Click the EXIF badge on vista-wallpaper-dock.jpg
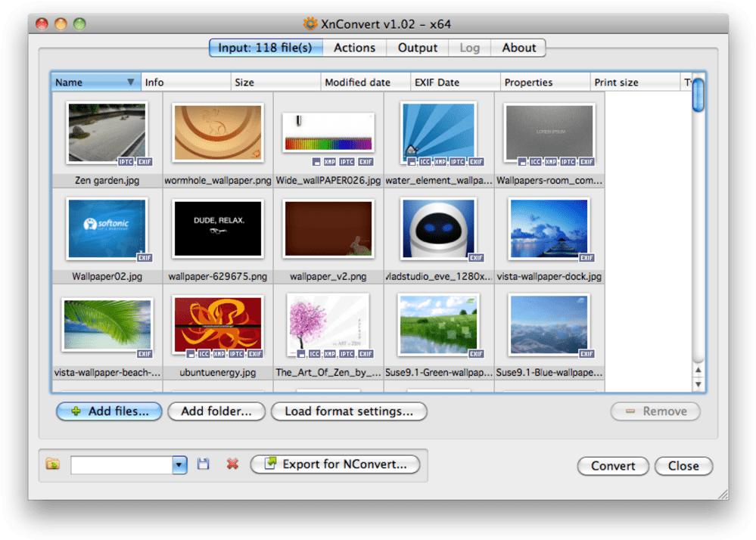Screen dimensions: 756x540 [x=586, y=258]
